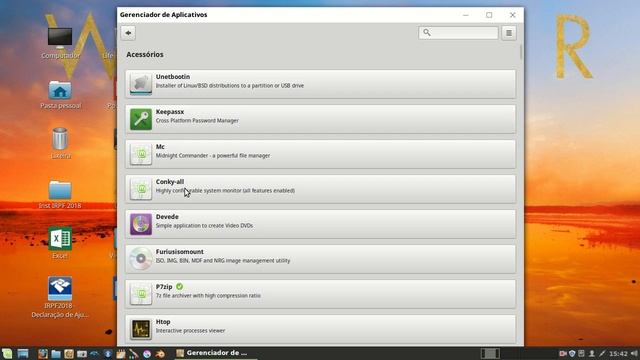The height and width of the screenshot is (360, 640).
Task: Click the 'Acessórios' category heading
Action: coord(145,54)
